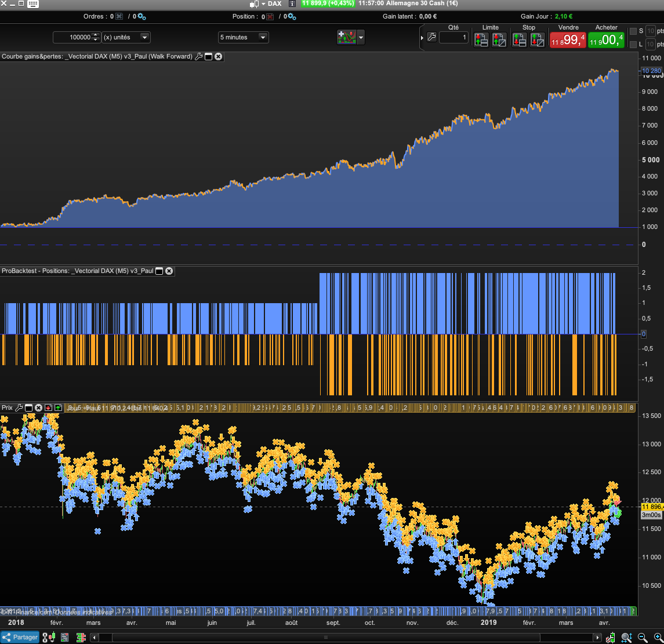Click the red down-arrow icon in the Prix header
This screenshot has width=664, height=644.
coord(49,407)
